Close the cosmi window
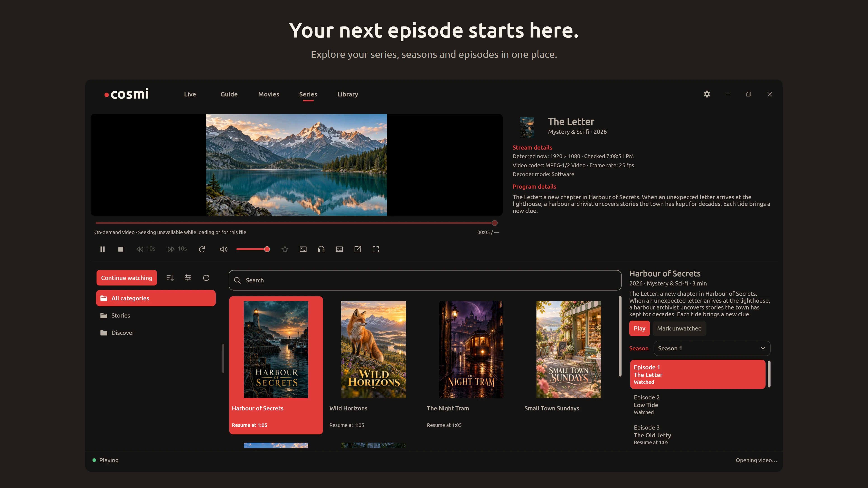 tap(770, 94)
